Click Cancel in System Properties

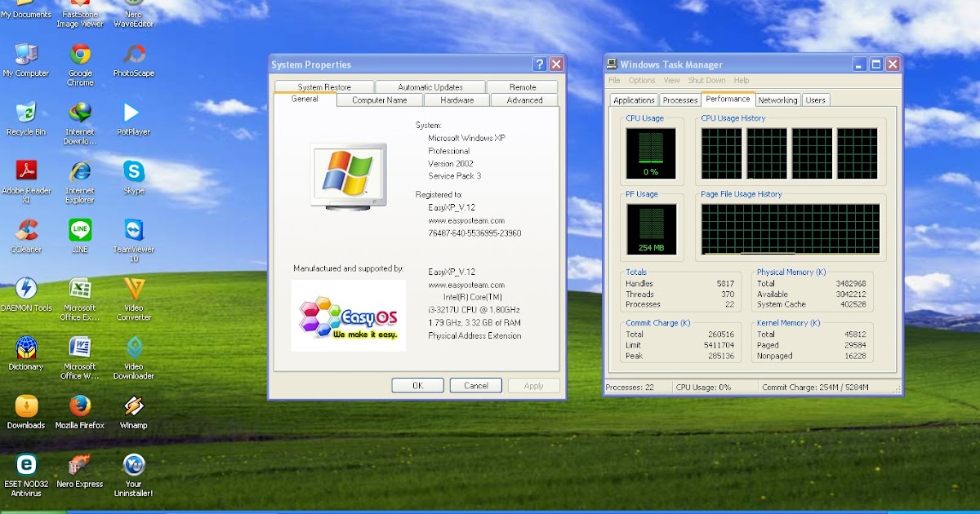click(476, 386)
